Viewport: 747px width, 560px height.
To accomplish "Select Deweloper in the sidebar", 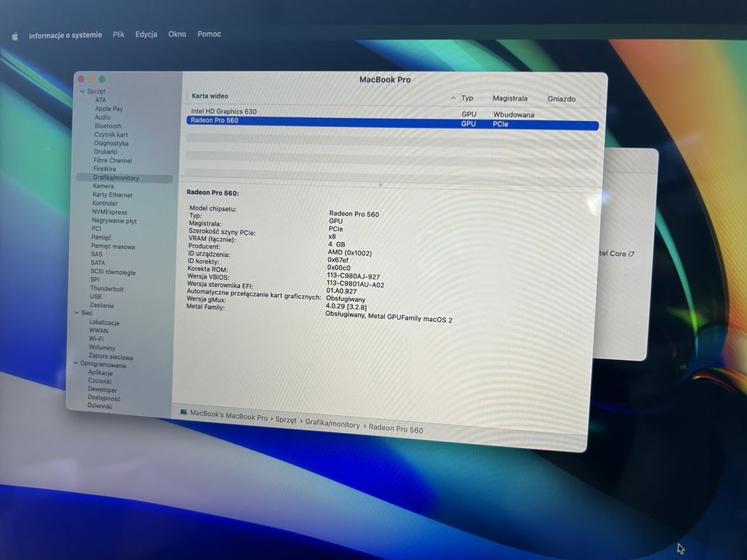I will [x=102, y=390].
